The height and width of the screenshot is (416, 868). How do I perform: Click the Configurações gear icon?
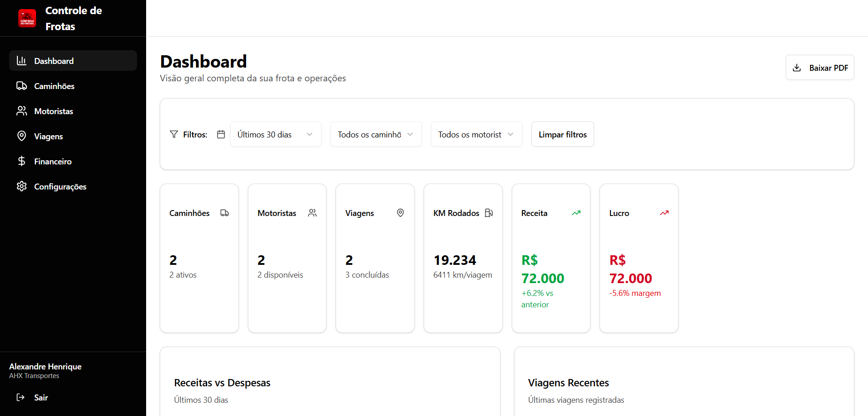coord(22,186)
